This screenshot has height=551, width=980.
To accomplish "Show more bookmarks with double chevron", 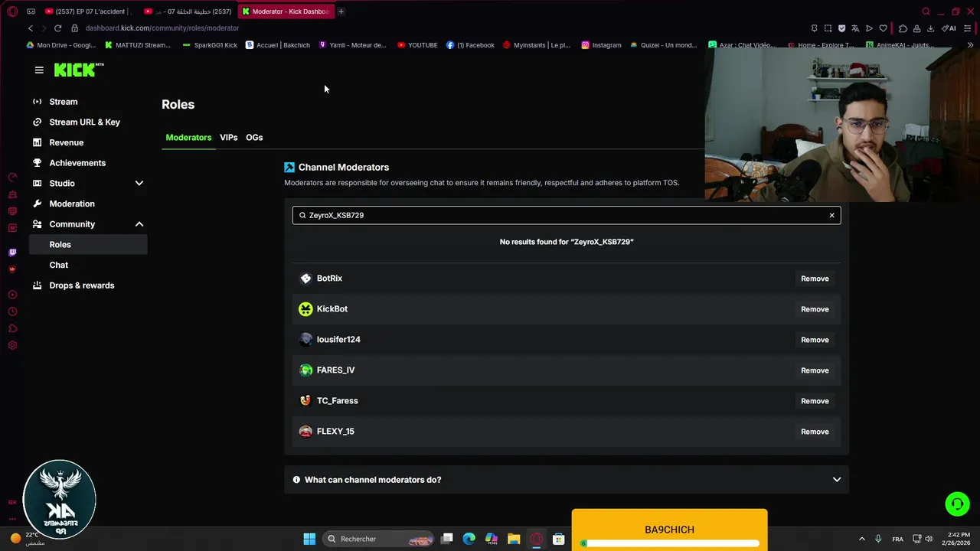I will [x=970, y=45].
